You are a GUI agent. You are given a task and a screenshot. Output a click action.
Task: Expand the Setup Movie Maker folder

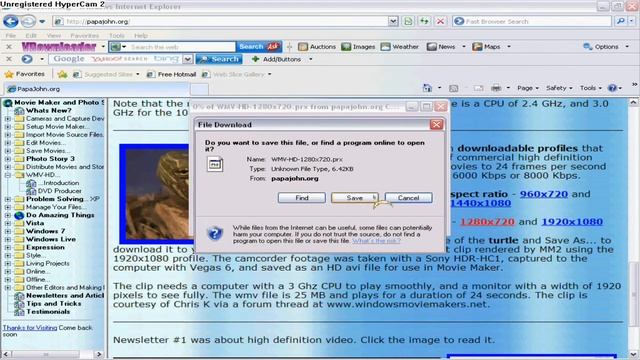click(7, 127)
